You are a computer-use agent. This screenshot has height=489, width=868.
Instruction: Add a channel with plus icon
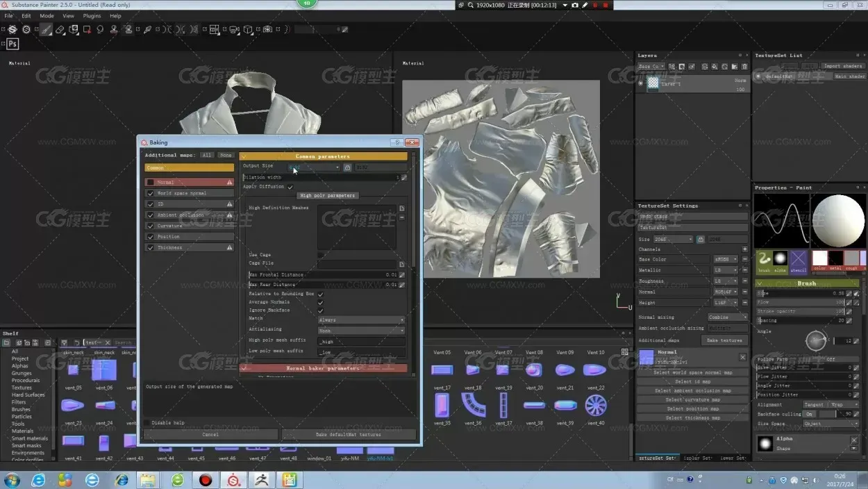pos(744,249)
